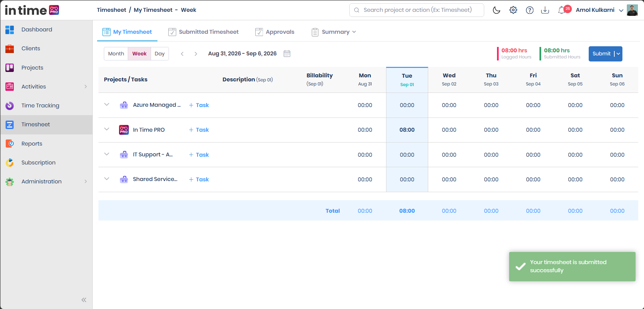This screenshot has width=644, height=309.
Task: Expand IT Support project row
Action: pyautogui.click(x=107, y=154)
